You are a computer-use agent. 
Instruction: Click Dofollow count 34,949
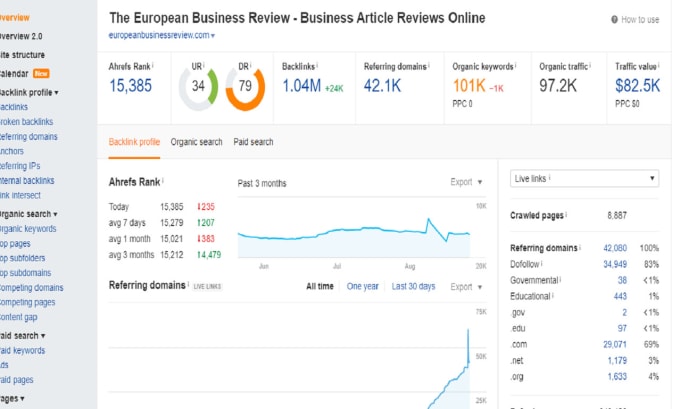click(x=615, y=264)
